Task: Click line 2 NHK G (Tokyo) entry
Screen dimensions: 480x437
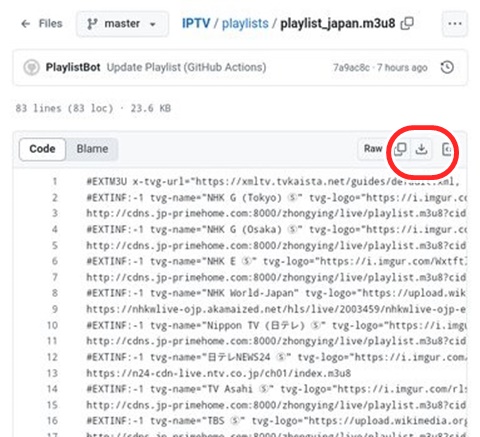Action: [276, 198]
